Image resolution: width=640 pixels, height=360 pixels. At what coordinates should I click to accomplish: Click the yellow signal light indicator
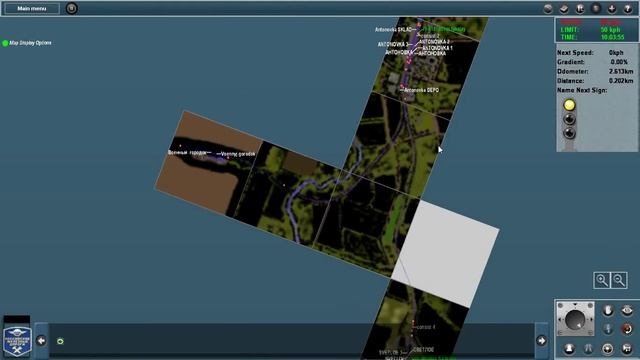569,105
